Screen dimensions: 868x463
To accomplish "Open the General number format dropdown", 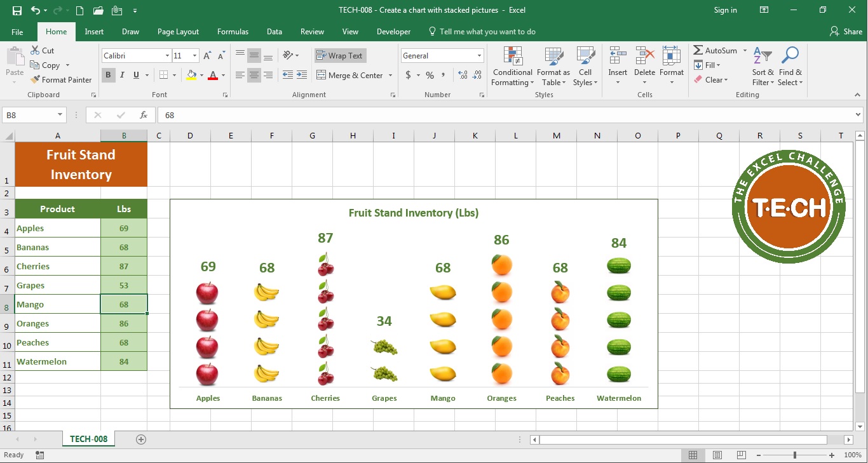I will click(x=479, y=56).
